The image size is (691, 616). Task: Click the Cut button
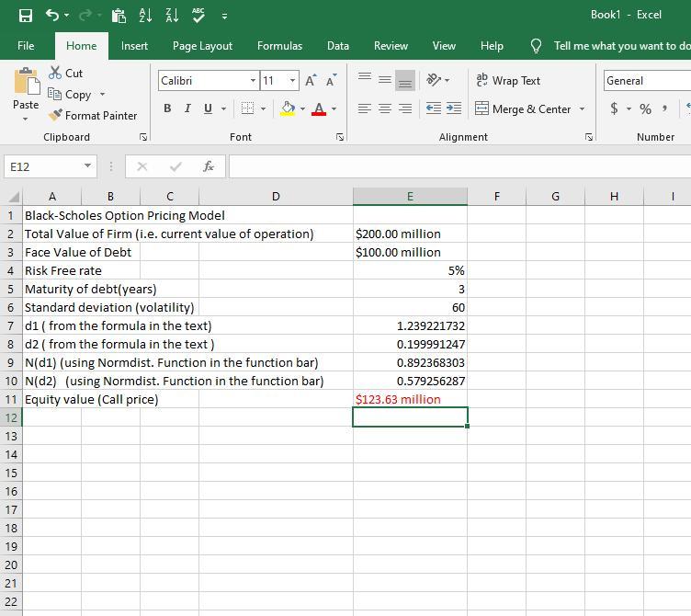click(x=65, y=73)
